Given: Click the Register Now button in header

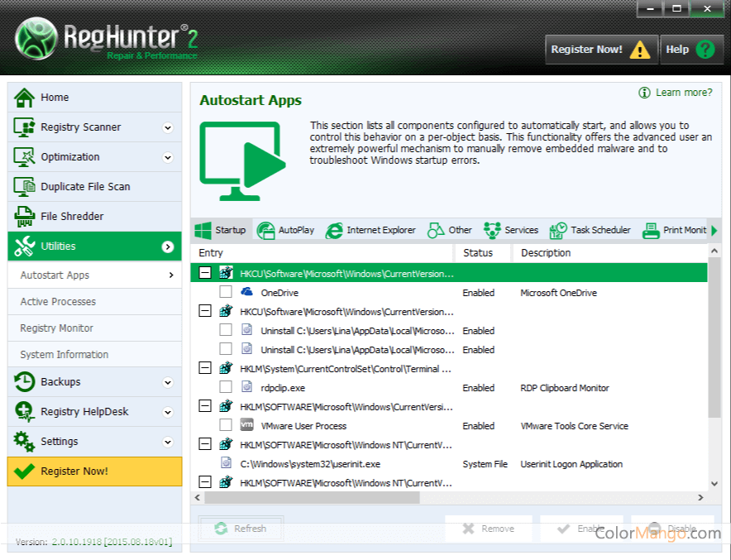Looking at the screenshot, I should pos(601,50).
